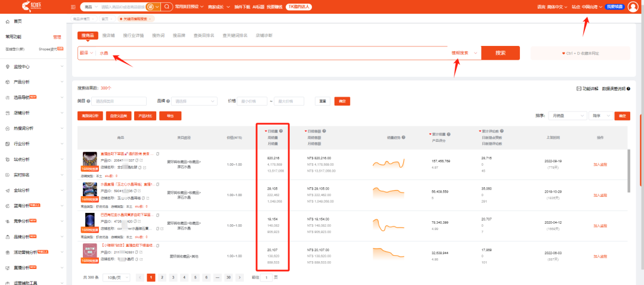Viewport: 644px width, 285px height.
Task: Open the 10条/页 page size dropdown
Action: pos(116,277)
